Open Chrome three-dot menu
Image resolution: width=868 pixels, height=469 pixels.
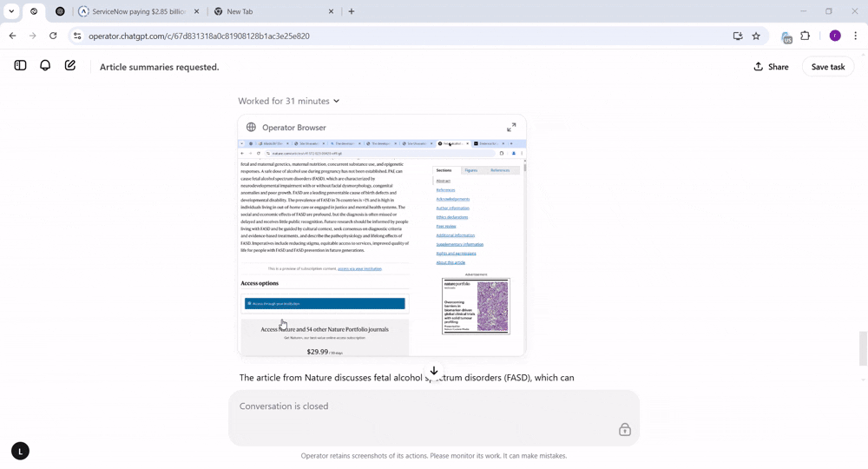point(855,36)
